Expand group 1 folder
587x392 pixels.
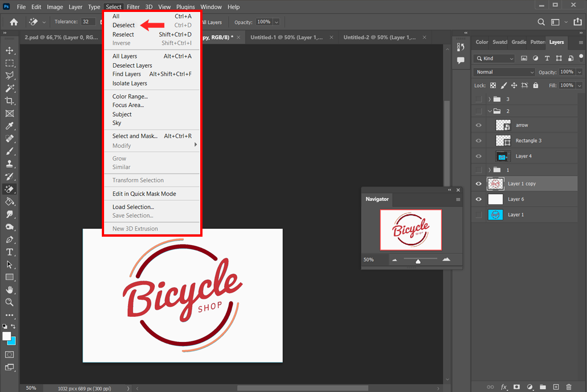489,170
